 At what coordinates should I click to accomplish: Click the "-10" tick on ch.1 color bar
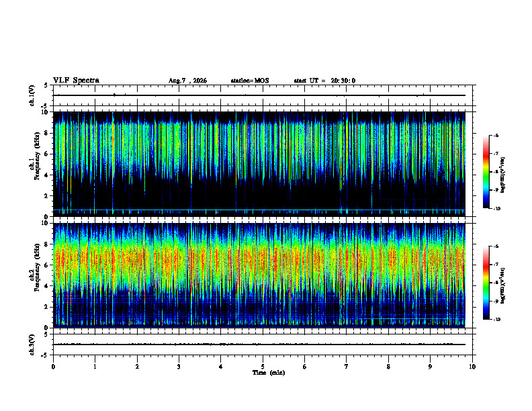497,209
